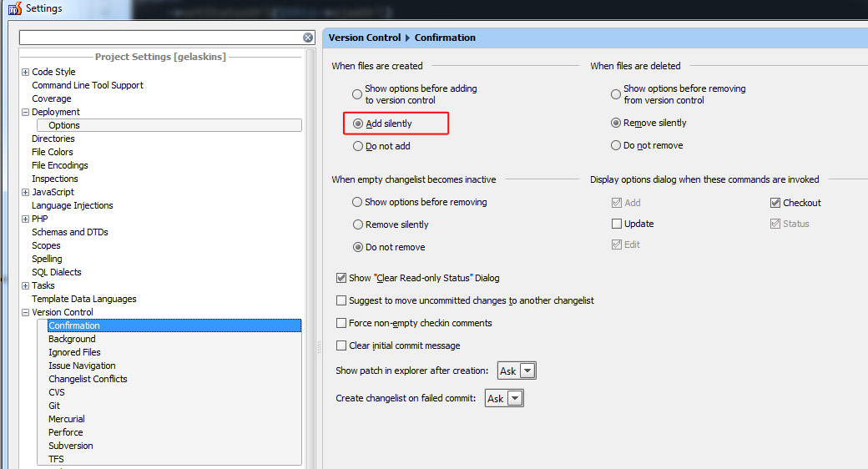
Task: Open Issue Navigation settings
Action: click(82, 366)
